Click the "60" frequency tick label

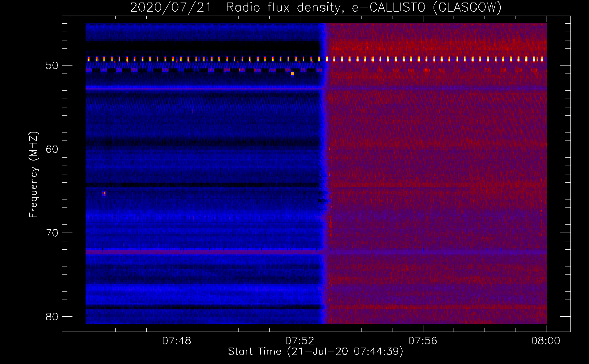coord(52,149)
